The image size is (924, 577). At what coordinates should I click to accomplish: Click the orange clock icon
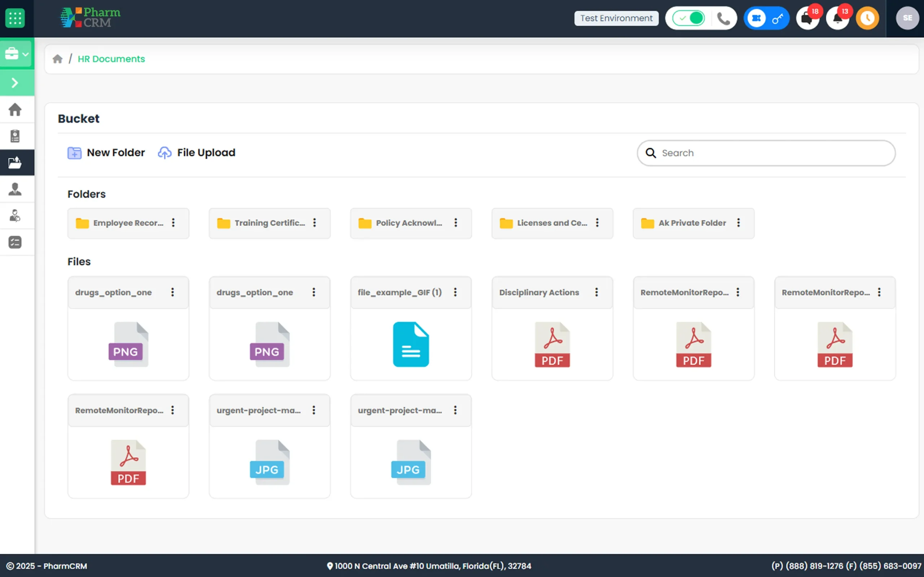point(867,18)
